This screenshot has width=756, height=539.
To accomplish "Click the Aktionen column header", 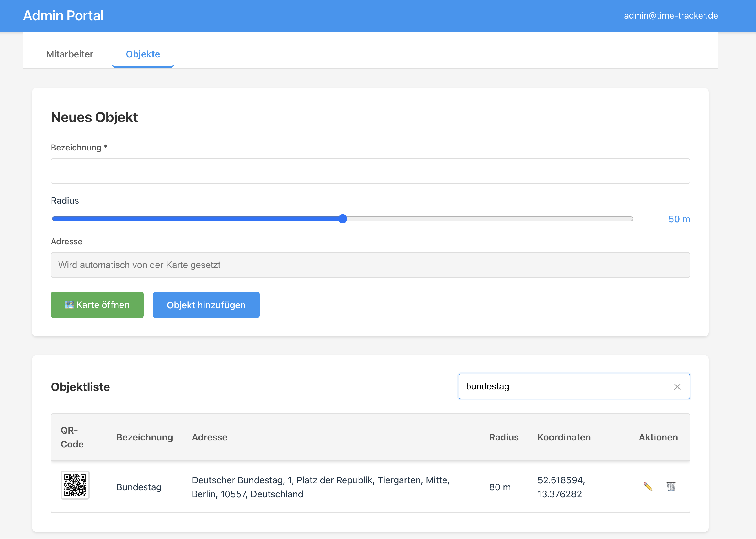I will (658, 437).
